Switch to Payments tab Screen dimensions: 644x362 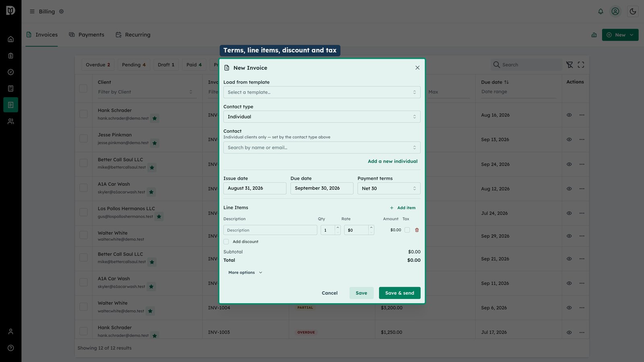(87, 35)
